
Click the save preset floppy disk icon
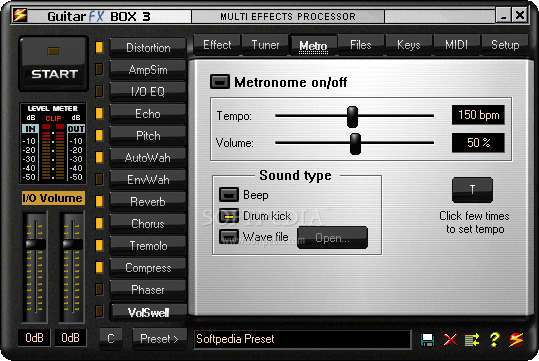point(427,340)
